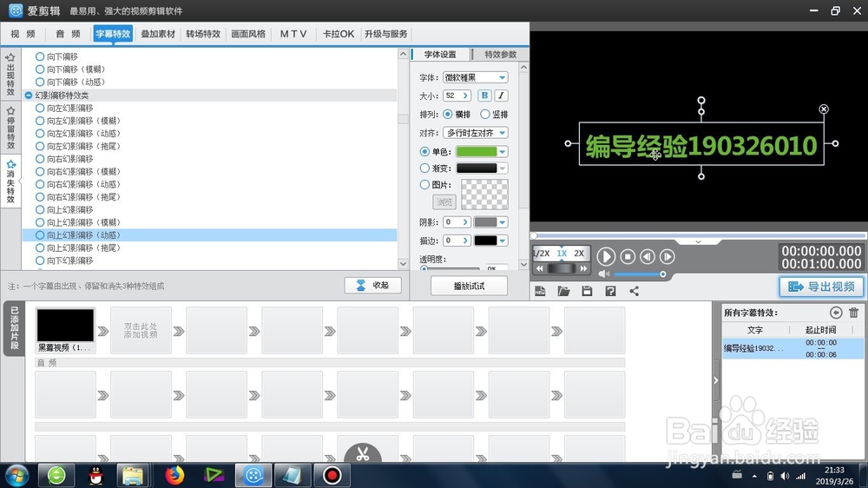Viewport: 868px width, 488px height.
Task: Click the 浏览 browse button
Action: [444, 202]
